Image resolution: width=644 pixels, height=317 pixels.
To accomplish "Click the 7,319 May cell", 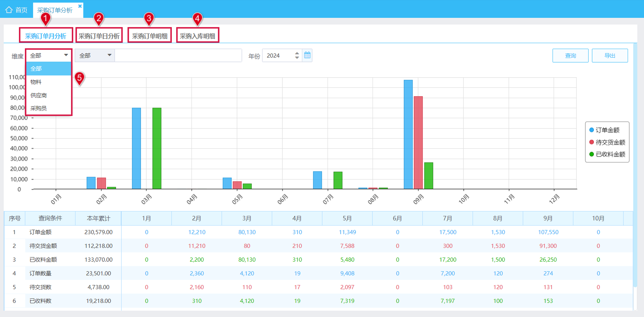I will click(347, 301).
